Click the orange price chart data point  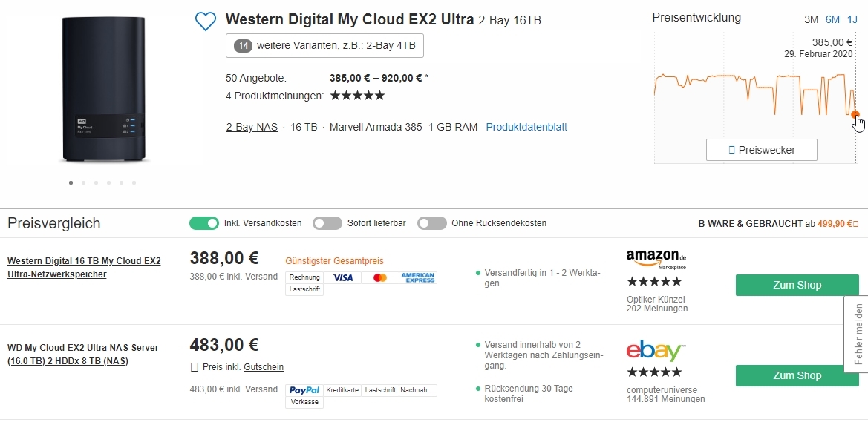(x=855, y=114)
